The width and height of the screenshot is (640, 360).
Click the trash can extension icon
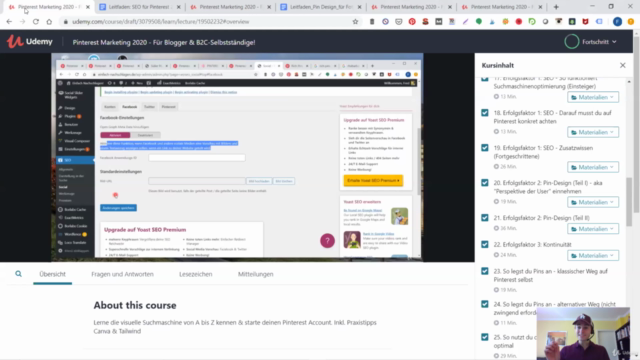[372, 22]
